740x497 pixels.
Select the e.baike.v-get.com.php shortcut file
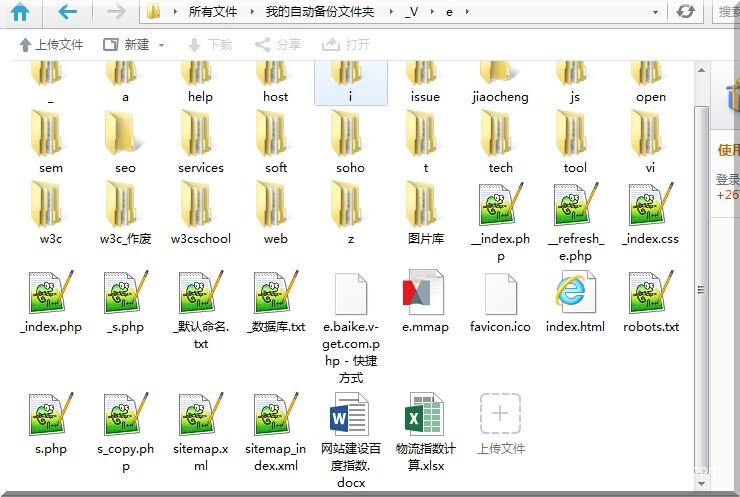(x=351, y=328)
